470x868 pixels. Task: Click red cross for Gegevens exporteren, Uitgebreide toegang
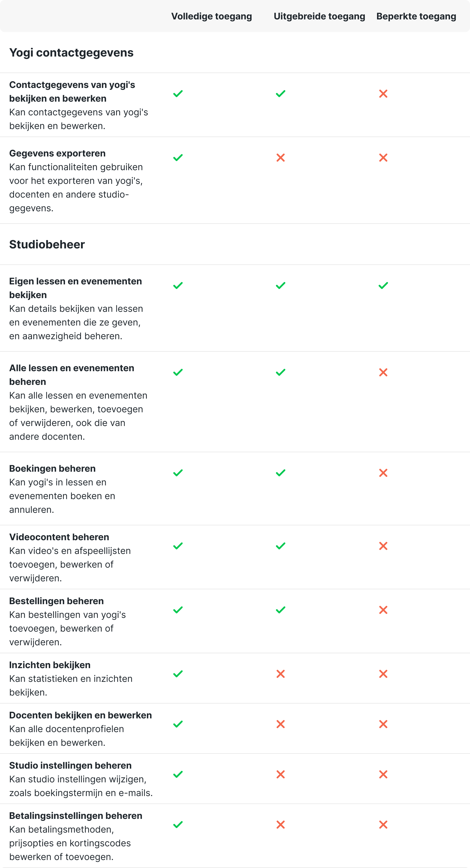[280, 158]
